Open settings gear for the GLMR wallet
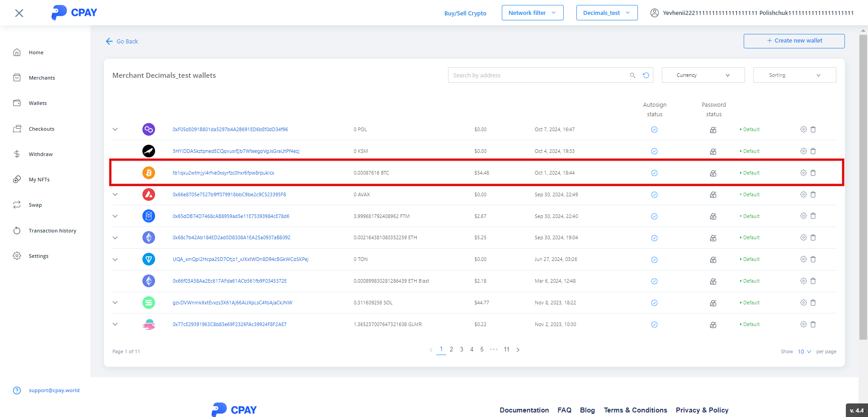 tap(803, 324)
